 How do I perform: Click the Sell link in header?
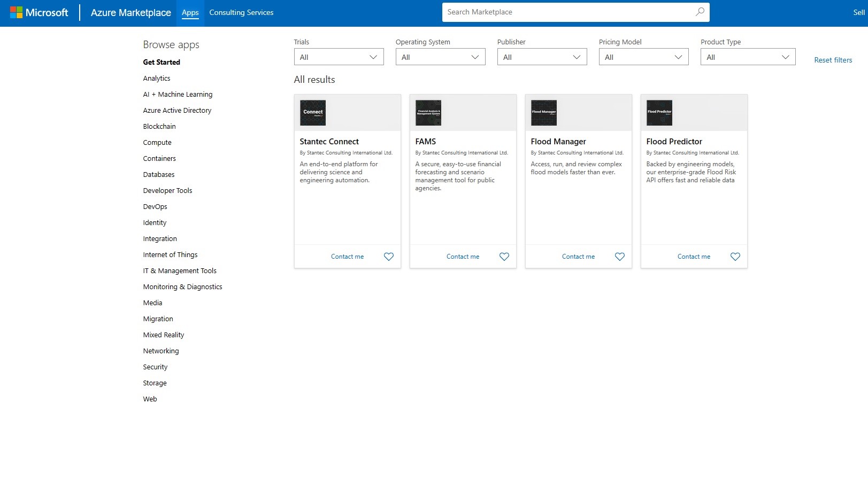point(859,12)
